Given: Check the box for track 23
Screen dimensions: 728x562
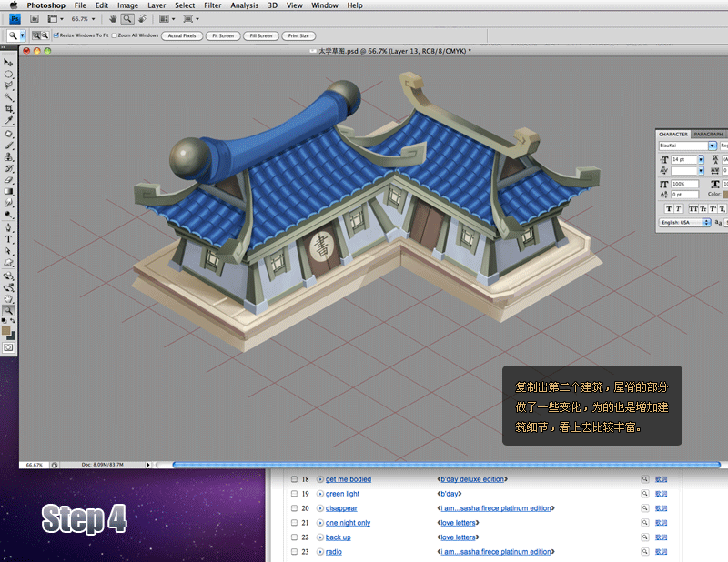Looking at the screenshot, I should tap(294, 552).
